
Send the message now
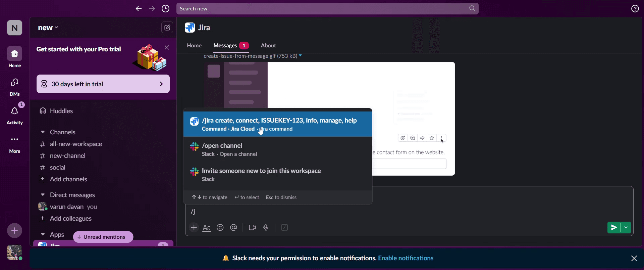[614, 228]
